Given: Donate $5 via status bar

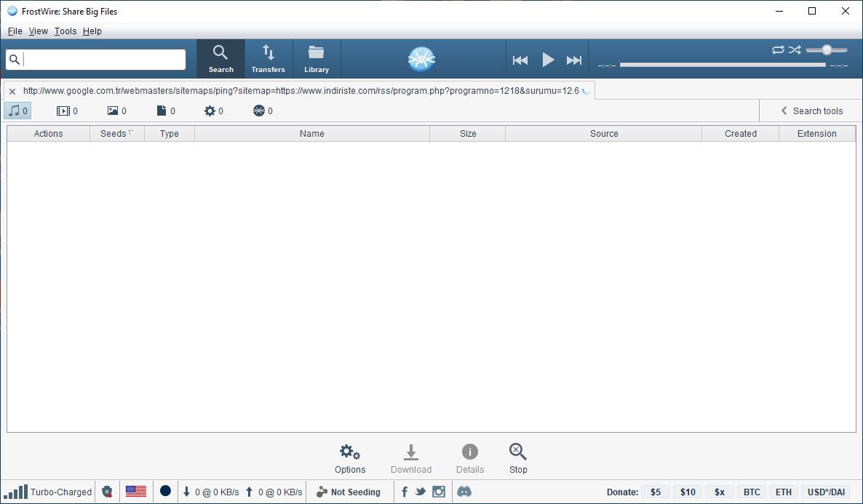Looking at the screenshot, I should 656,492.
